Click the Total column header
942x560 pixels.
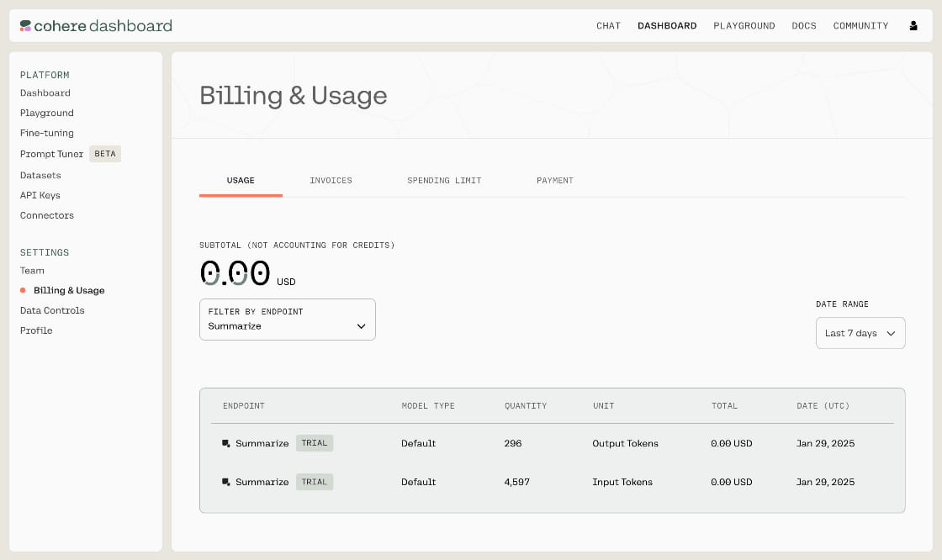click(724, 405)
